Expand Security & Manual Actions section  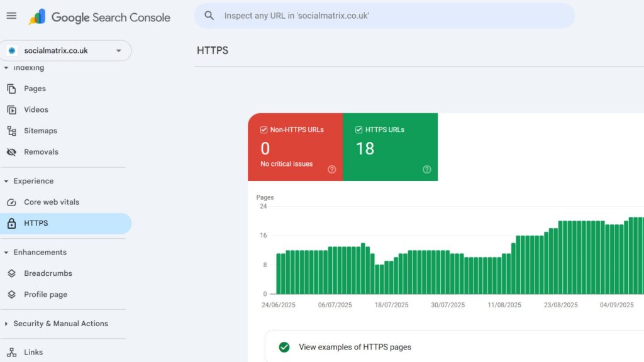(x=6, y=324)
